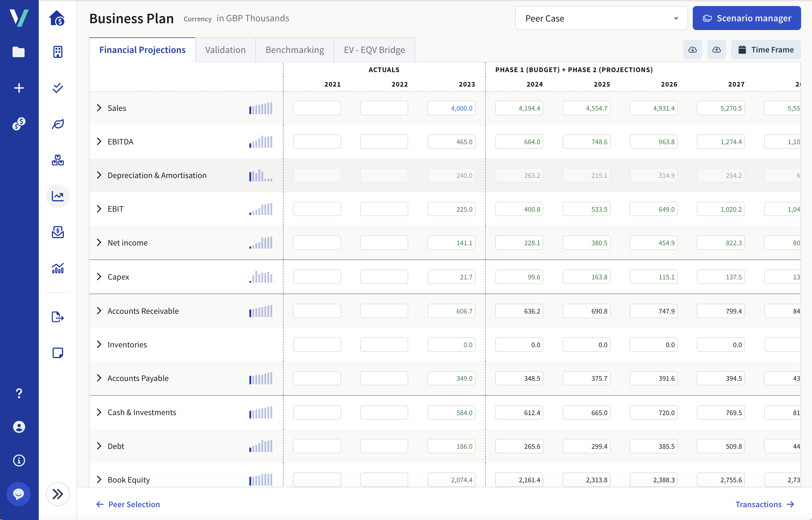Open the home finance dashboard icon

point(58,19)
